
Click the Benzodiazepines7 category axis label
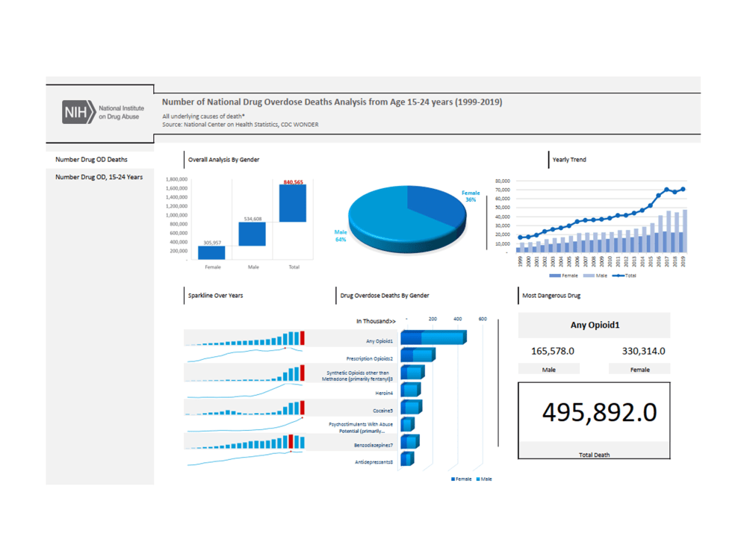pos(373,445)
